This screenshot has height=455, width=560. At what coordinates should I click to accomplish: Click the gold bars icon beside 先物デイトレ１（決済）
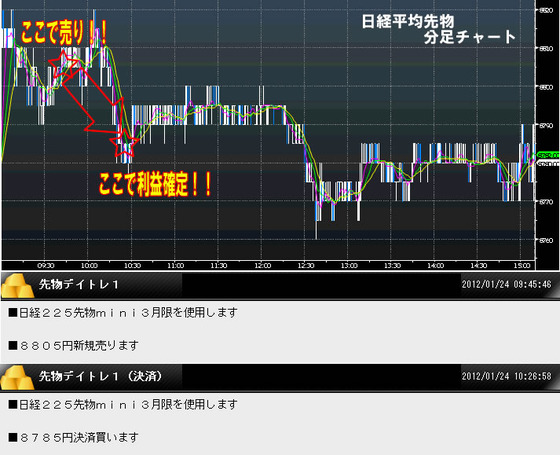click(18, 377)
